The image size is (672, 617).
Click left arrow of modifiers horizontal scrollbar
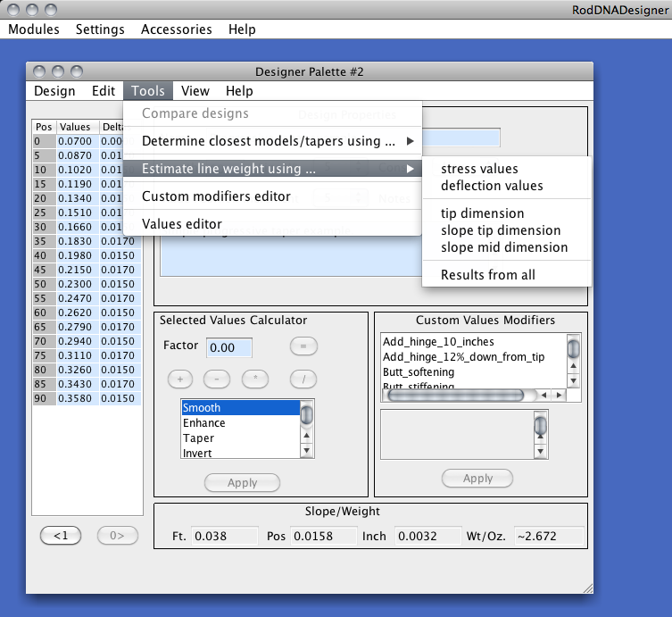coord(543,395)
